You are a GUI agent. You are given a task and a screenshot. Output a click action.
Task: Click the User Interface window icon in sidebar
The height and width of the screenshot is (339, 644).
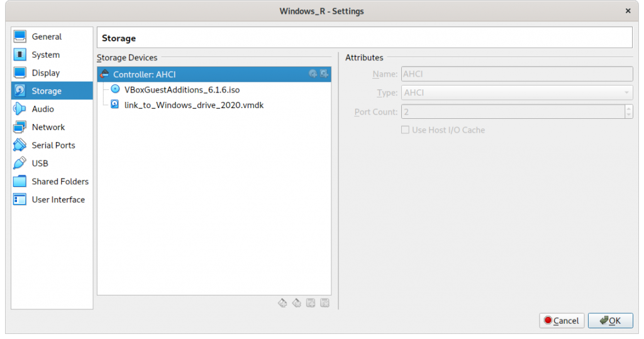[x=19, y=199]
